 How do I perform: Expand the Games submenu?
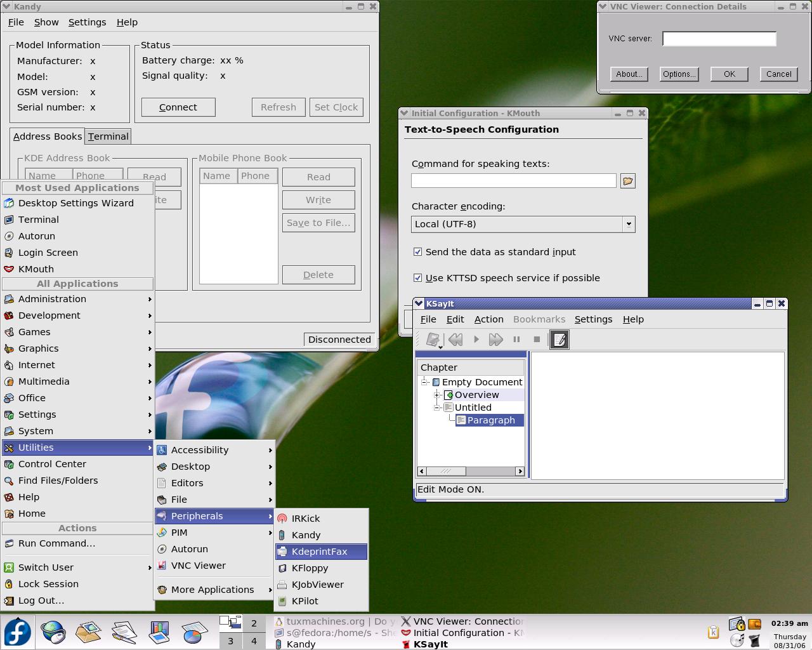pyautogui.click(x=78, y=332)
